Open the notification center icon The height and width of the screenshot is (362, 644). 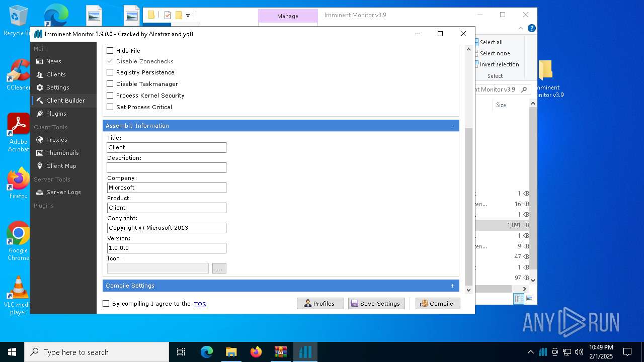tap(627, 352)
